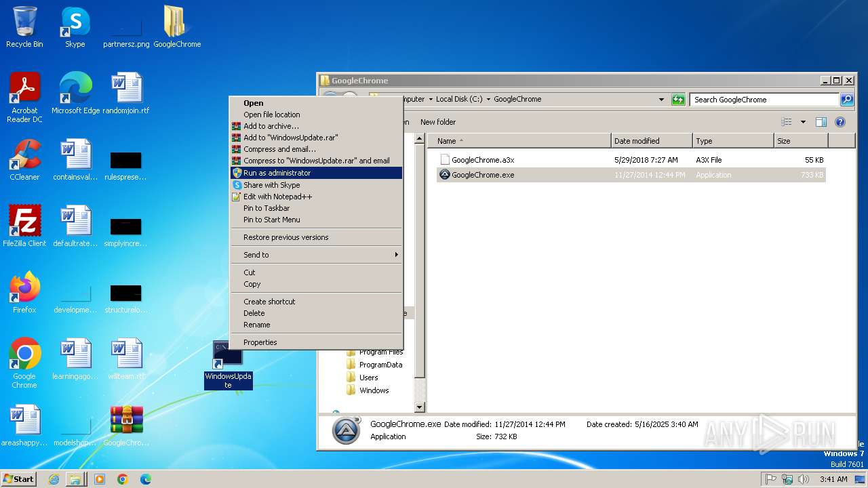
Task: Open the Recycle Bin desktop icon
Action: coord(24,27)
